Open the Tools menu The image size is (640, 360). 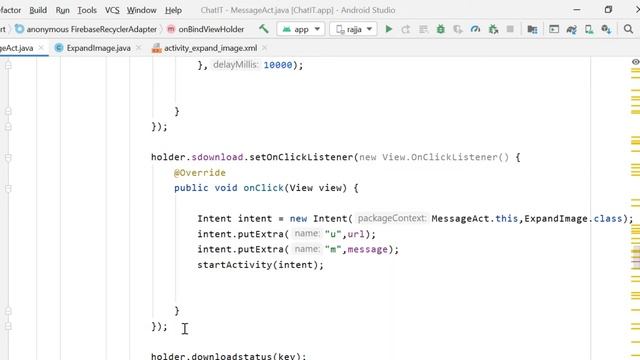click(x=87, y=10)
